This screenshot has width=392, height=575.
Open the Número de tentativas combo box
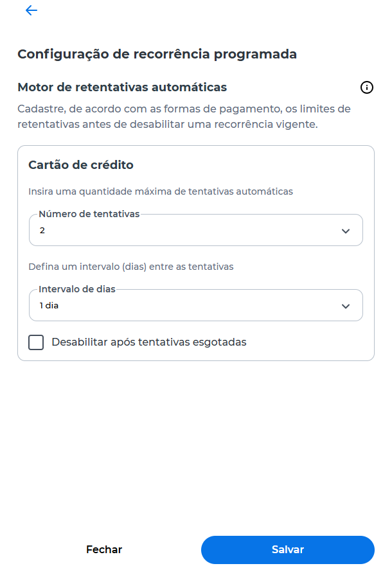point(196,230)
